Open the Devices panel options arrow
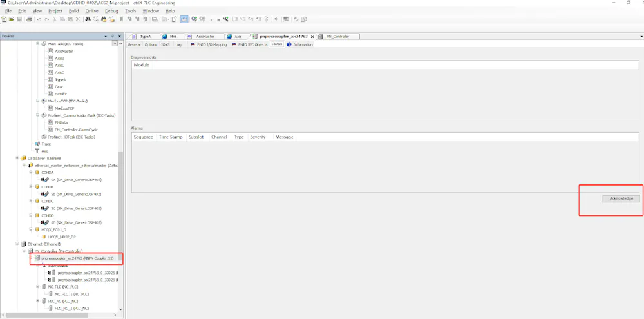 click(x=106, y=36)
